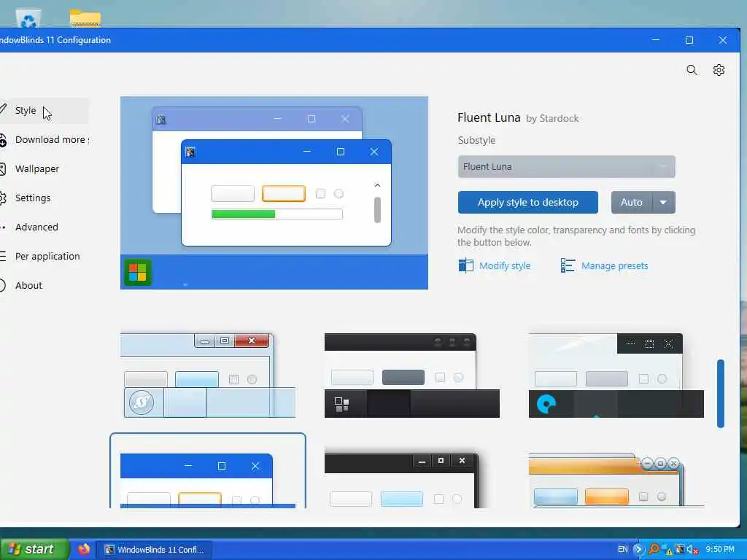The width and height of the screenshot is (747, 560).
Task: Click the orange magnifier tray icon
Action: point(654,550)
